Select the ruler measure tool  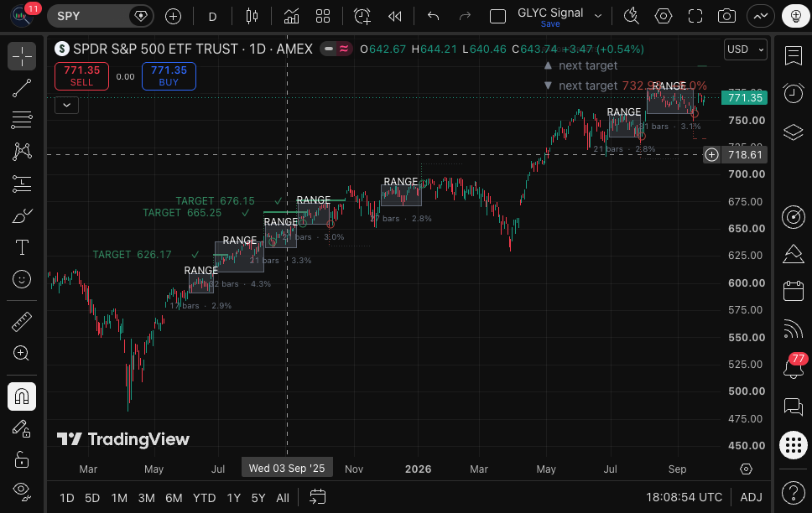point(22,322)
